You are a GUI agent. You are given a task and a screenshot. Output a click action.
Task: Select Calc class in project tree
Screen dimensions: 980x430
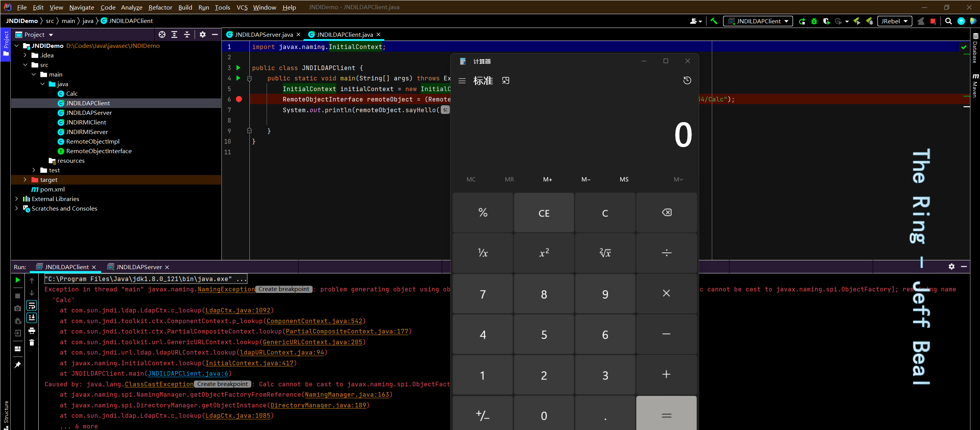(72, 93)
